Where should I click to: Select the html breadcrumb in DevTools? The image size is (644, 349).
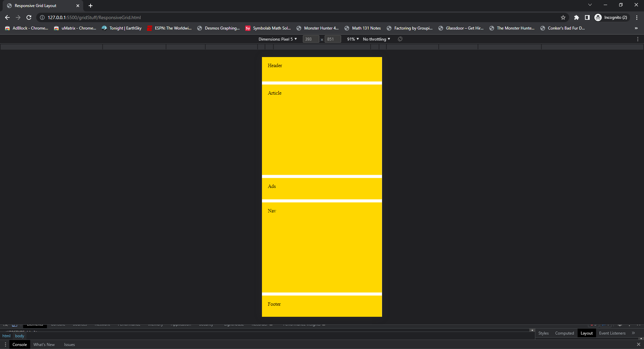(x=6, y=336)
